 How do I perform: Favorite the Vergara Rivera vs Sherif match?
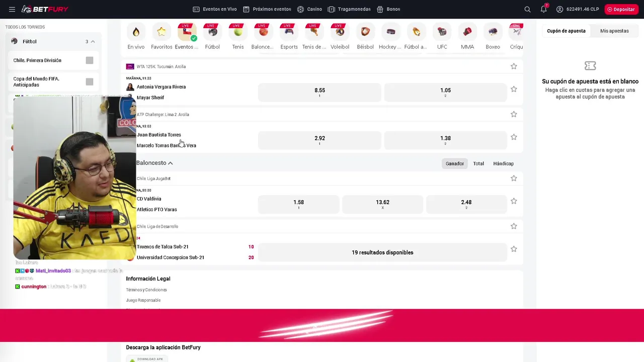(x=514, y=89)
